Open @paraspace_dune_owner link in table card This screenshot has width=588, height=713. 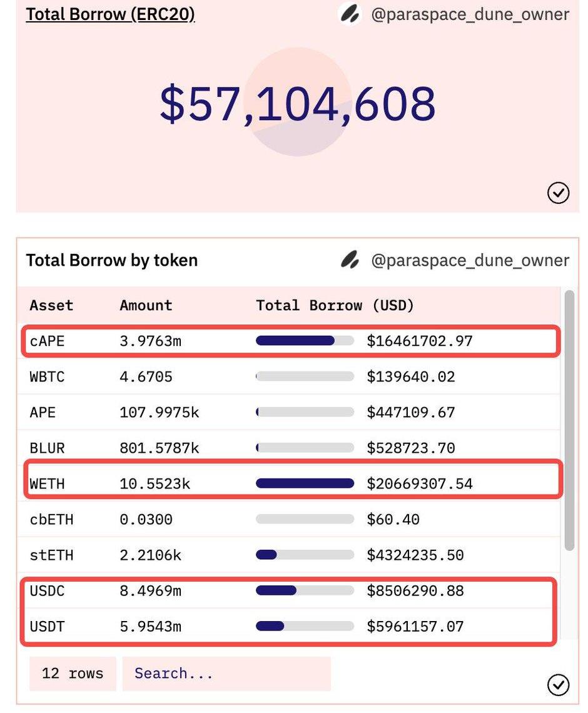(x=470, y=260)
